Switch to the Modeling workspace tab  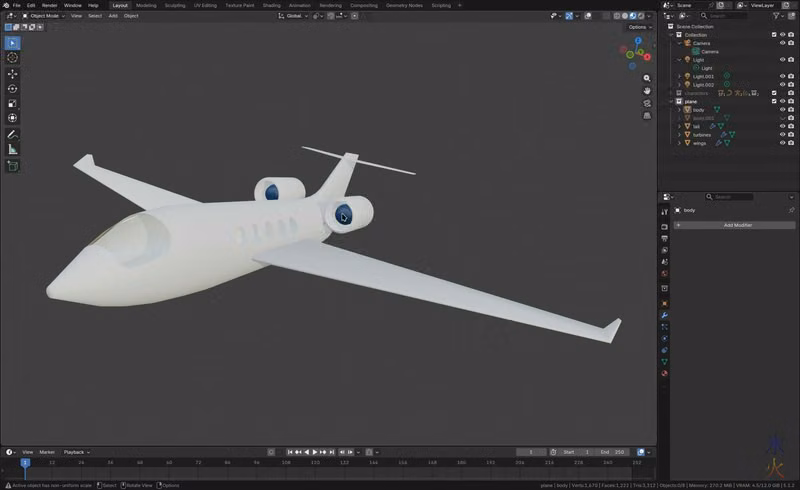146,5
